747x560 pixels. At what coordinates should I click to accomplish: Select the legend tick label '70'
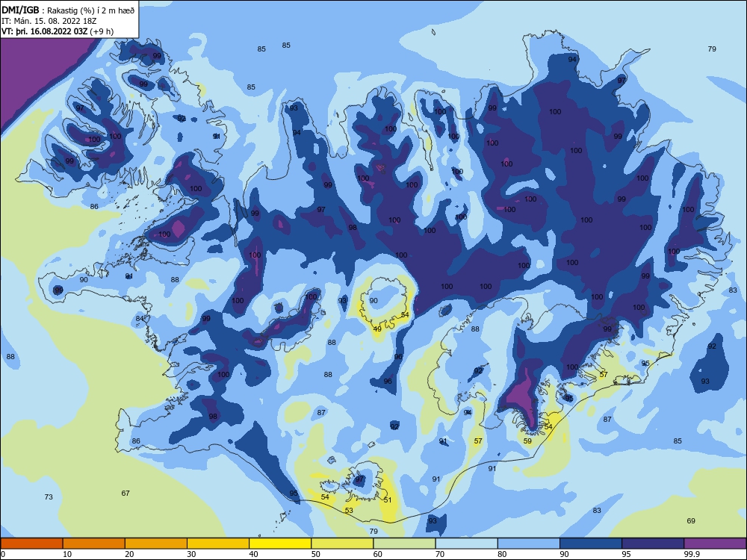click(x=440, y=554)
